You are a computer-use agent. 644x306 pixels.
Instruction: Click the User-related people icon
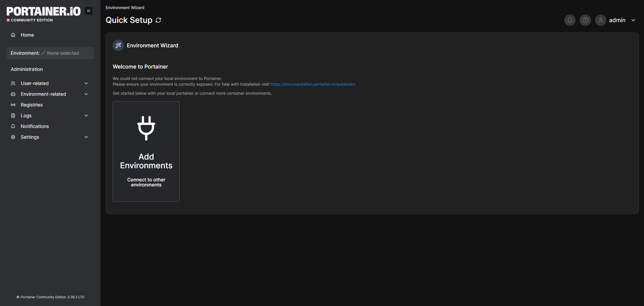coord(13,83)
